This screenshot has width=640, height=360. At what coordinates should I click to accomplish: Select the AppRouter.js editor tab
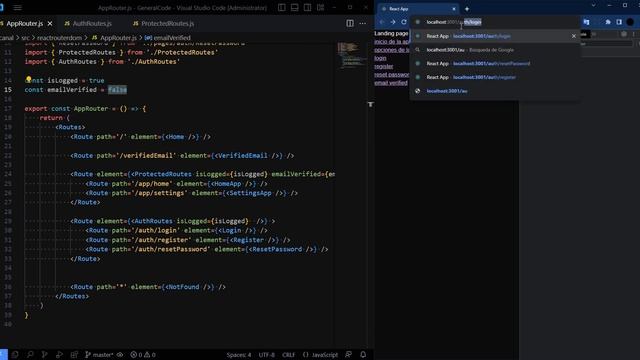coord(24,24)
